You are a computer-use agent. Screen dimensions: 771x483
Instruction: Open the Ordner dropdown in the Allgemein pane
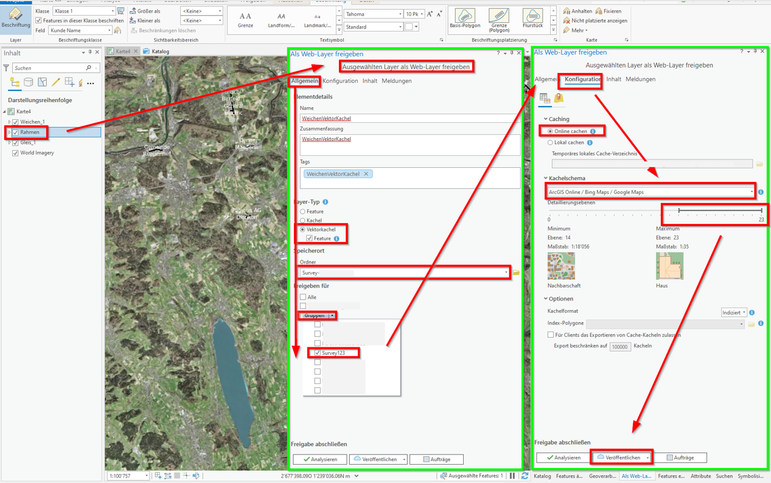pos(405,272)
